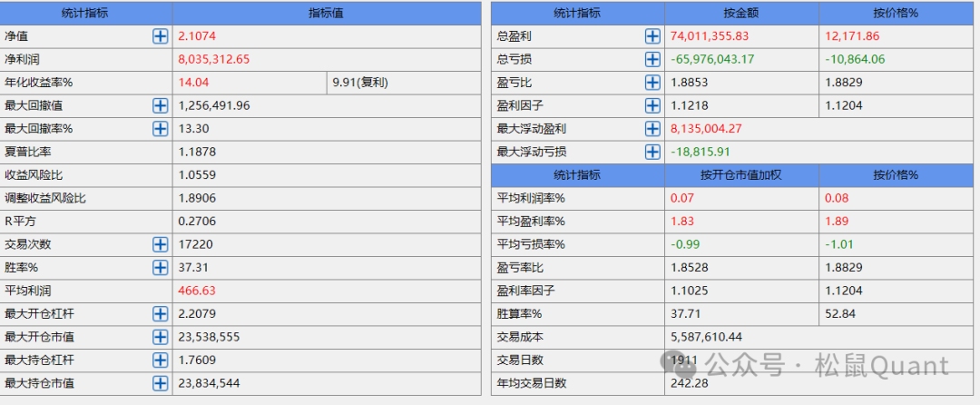Expand 最大浮动盈利 details
Image resolution: width=980 pixels, height=405 pixels.
tap(652, 129)
